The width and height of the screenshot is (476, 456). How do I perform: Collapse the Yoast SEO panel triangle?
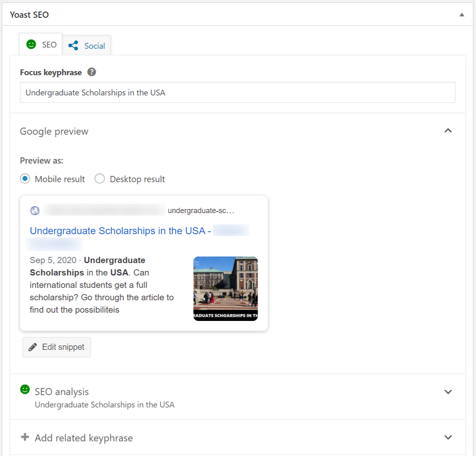(462, 14)
